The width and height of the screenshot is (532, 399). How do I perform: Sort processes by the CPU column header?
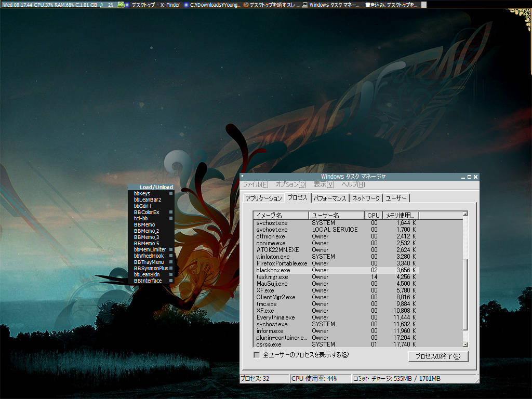[x=373, y=215]
